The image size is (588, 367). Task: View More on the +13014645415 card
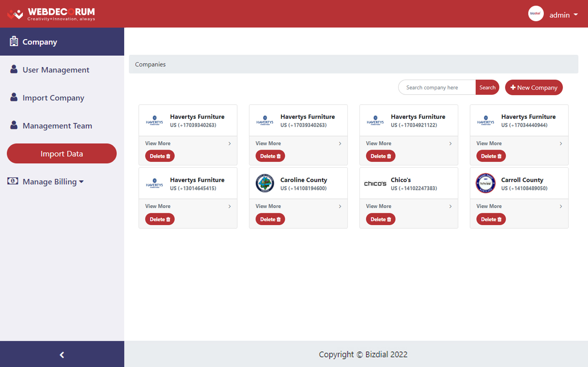tap(158, 206)
